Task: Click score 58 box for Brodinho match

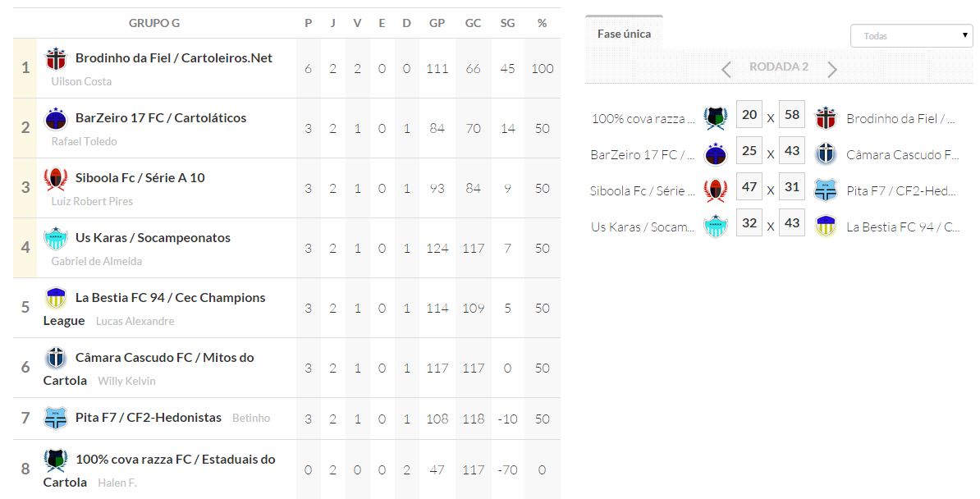Action: tap(791, 115)
